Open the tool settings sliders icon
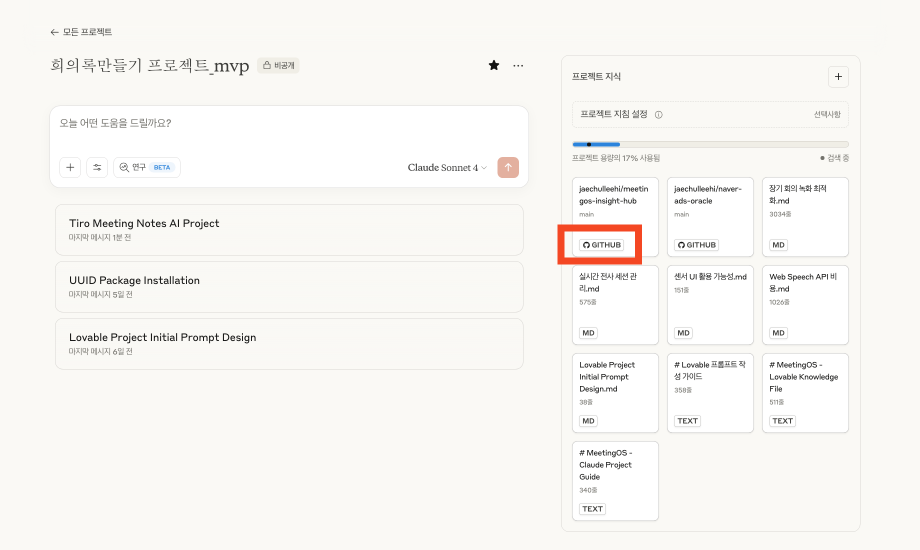920x550 pixels. [97, 168]
